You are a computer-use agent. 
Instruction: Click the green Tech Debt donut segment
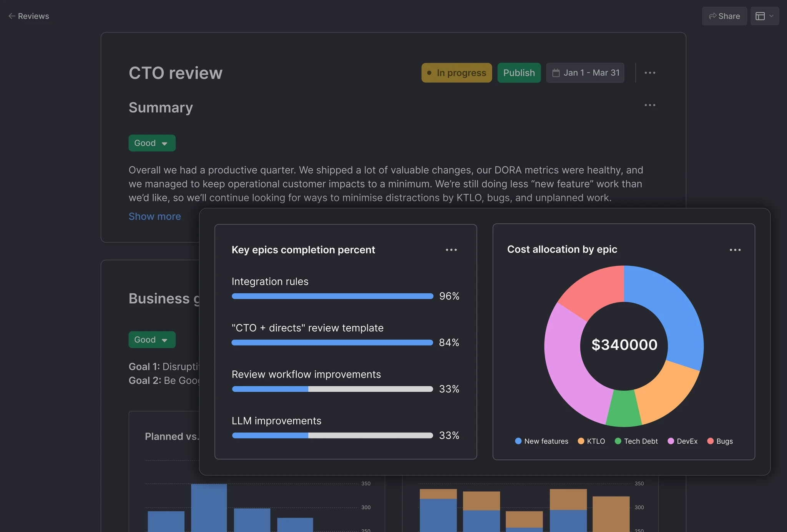tap(624, 409)
